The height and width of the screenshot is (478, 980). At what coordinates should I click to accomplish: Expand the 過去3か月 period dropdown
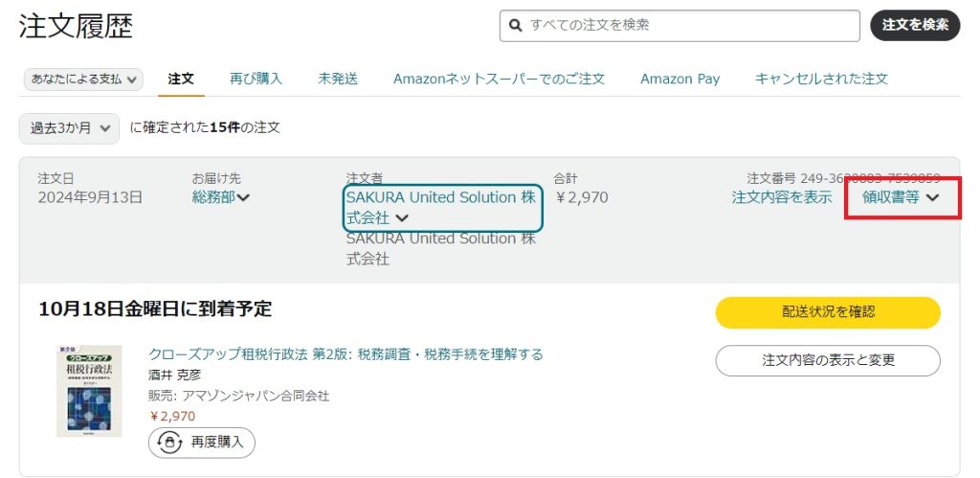[69, 126]
